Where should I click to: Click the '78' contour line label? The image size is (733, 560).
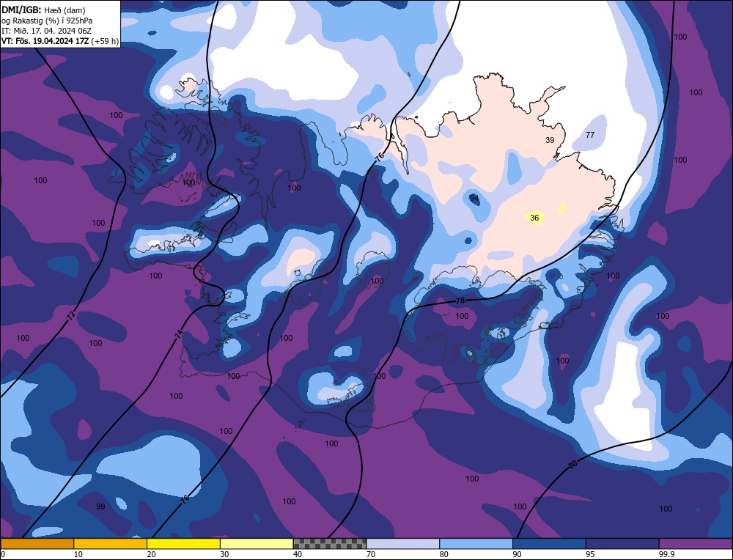[460, 301]
